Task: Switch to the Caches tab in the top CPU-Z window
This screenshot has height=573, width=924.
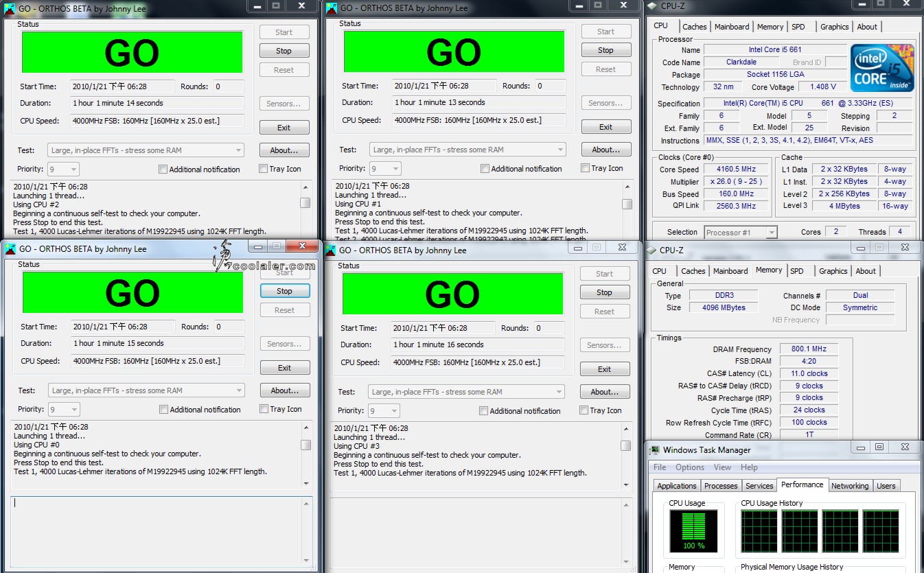Action: coord(694,27)
